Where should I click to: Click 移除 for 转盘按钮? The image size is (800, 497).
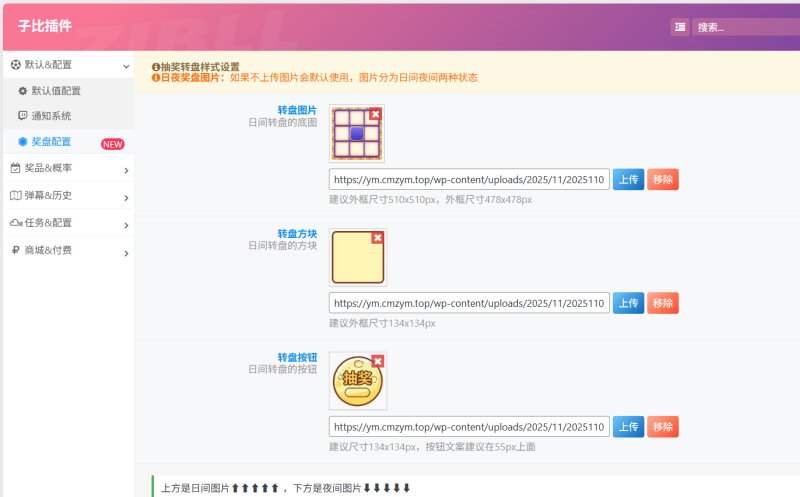663,427
